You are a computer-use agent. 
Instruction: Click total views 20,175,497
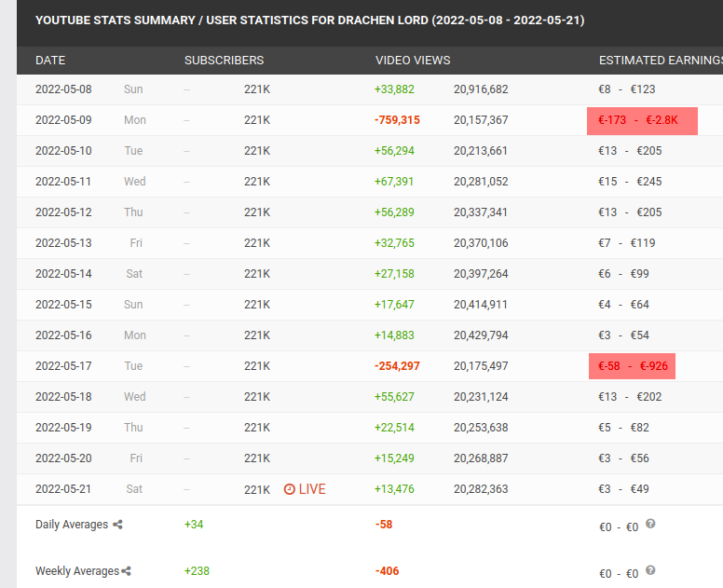[x=481, y=365]
